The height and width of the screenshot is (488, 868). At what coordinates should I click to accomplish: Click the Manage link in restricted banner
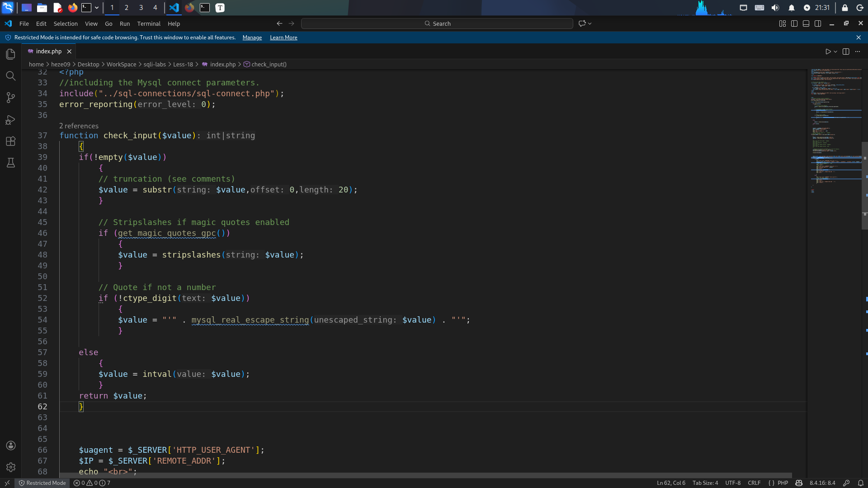(252, 38)
